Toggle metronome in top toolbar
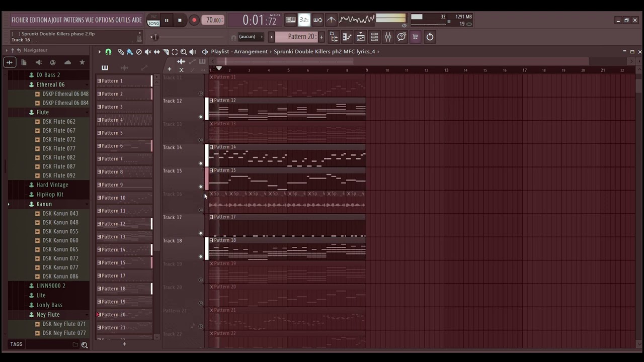Screen dimensions: 644x362 point(331,20)
